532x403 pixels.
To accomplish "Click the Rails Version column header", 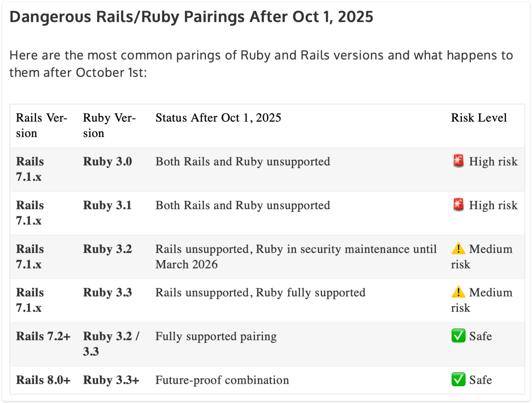I will (x=42, y=125).
